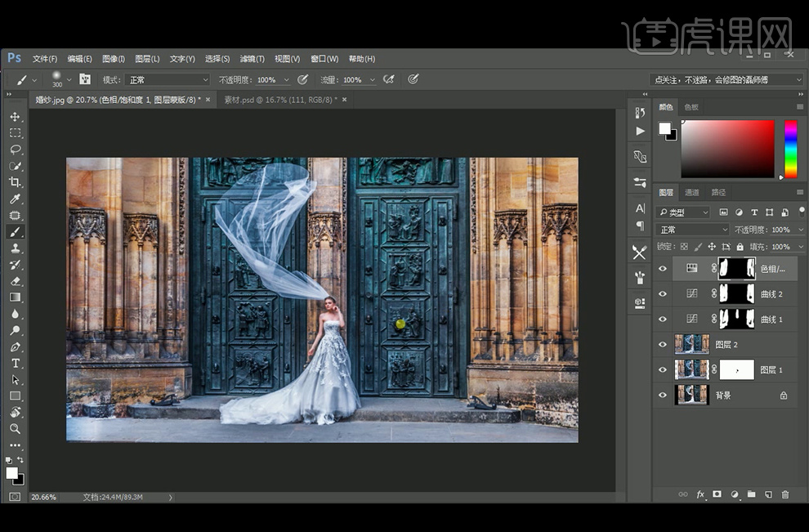Choose the Eyedropper tool
Image resolution: width=809 pixels, height=532 pixels.
coord(15,199)
